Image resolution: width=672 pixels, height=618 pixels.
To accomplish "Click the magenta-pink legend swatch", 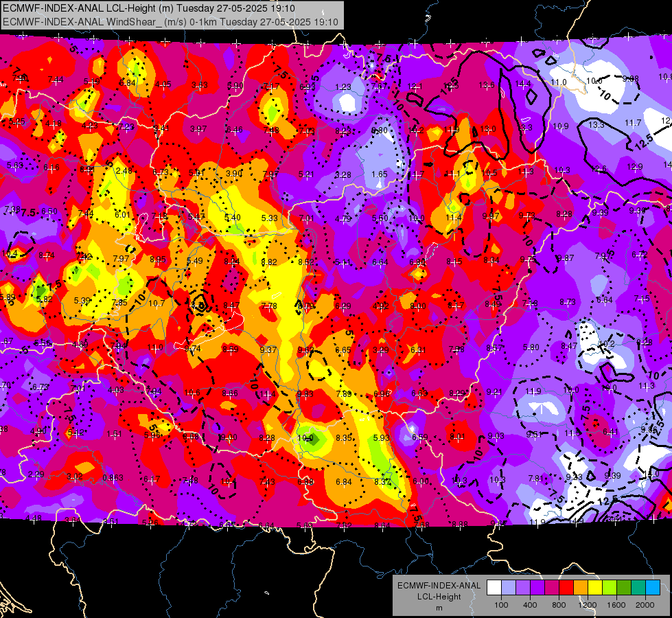I will (552, 588).
